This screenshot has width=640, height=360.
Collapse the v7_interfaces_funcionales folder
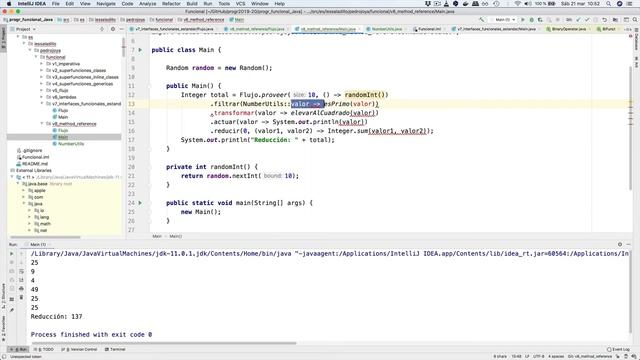(42, 104)
